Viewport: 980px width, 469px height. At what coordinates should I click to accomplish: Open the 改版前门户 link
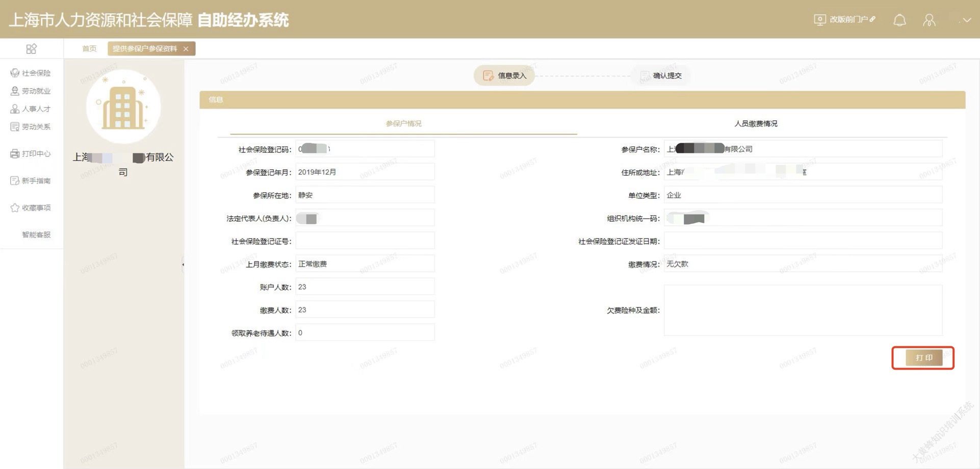[x=844, y=19]
